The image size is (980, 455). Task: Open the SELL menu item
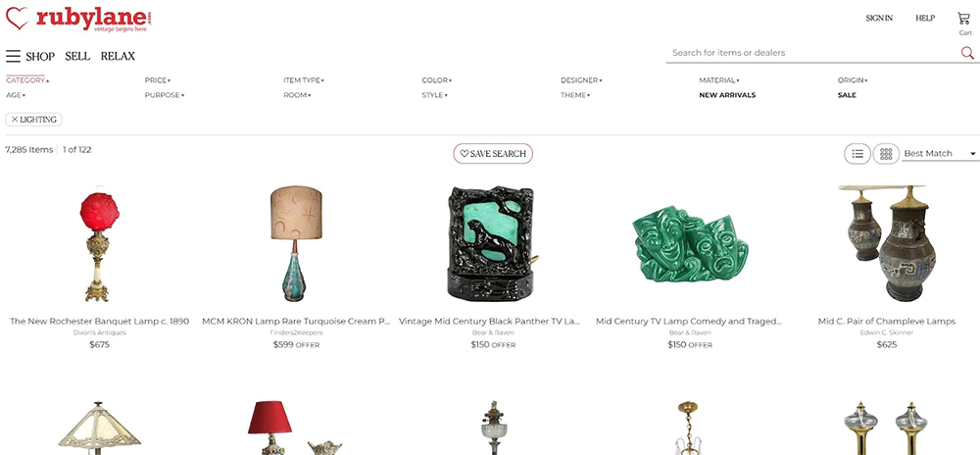[x=77, y=56]
